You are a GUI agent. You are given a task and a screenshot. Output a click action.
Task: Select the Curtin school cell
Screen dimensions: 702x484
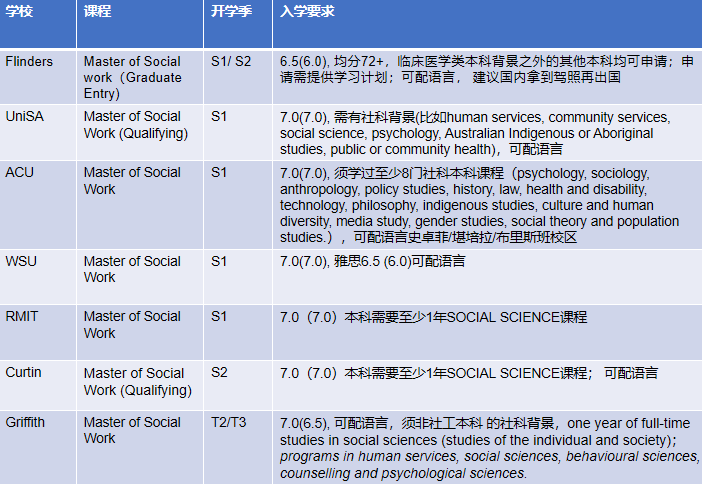point(26,373)
